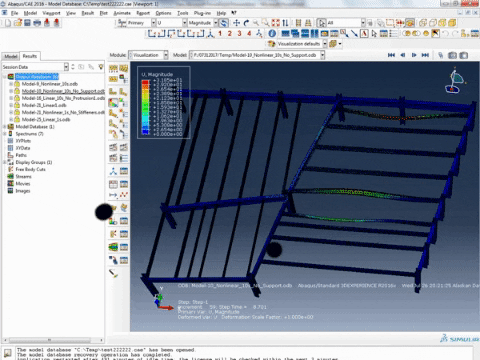Image resolution: width=480 pixels, height=360 pixels.
Task: Enable shaded render style
Action: (x=452, y=23)
